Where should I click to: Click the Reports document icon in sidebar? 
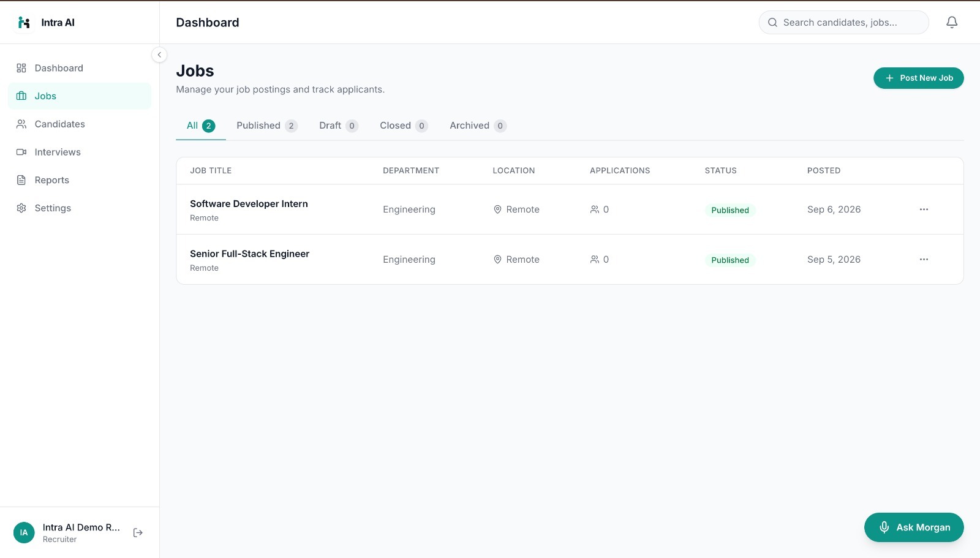[x=21, y=180]
